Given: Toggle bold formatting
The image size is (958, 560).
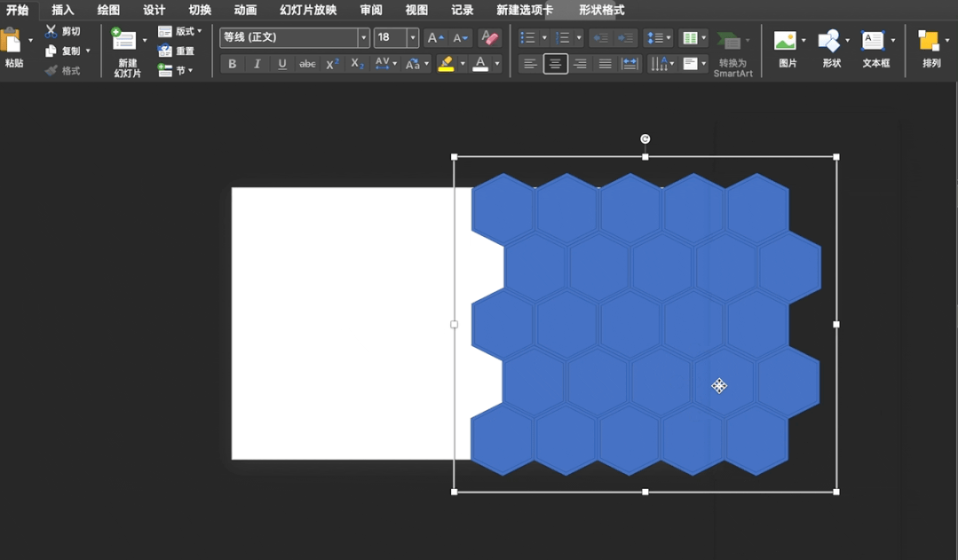Looking at the screenshot, I should pyautogui.click(x=232, y=64).
